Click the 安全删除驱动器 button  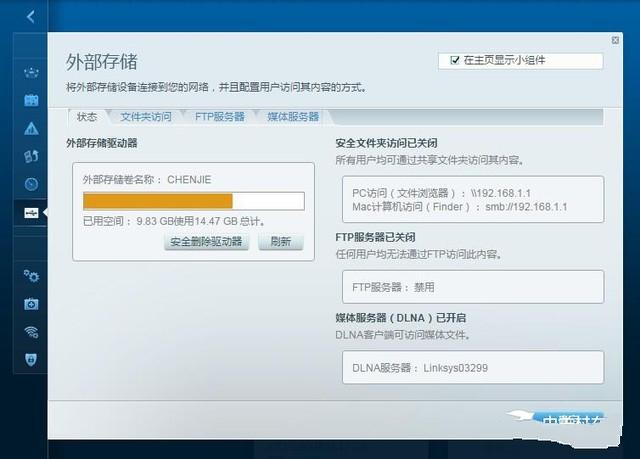tap(206, 242)
